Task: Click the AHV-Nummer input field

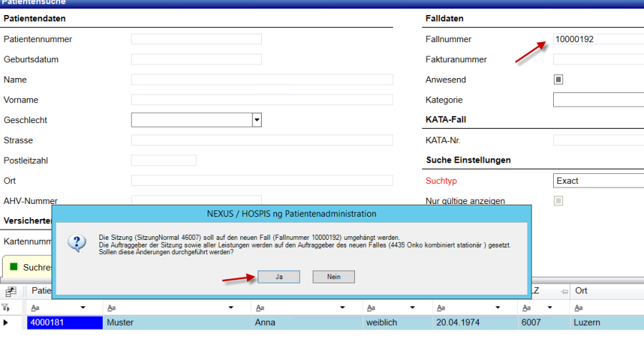Action: 196,200
